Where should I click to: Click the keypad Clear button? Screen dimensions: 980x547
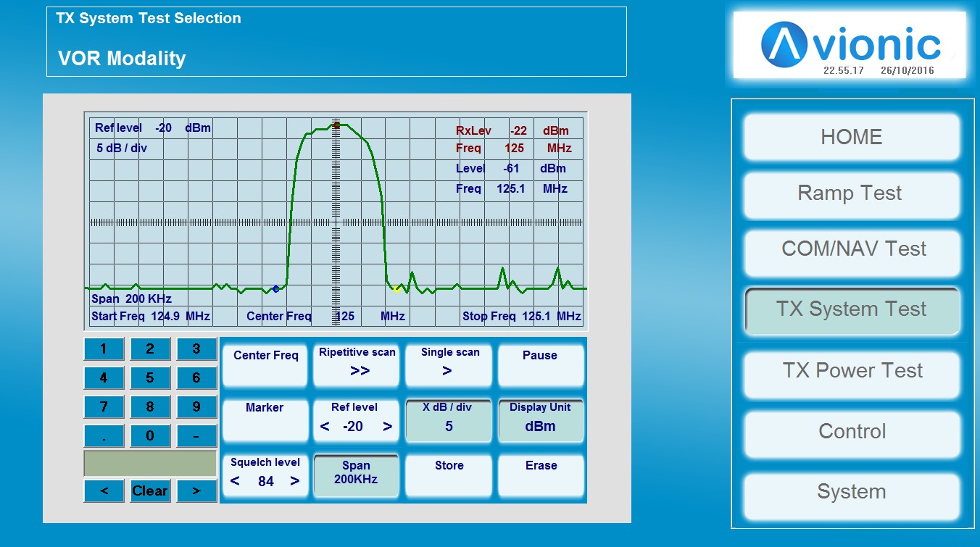pos(150,490)
